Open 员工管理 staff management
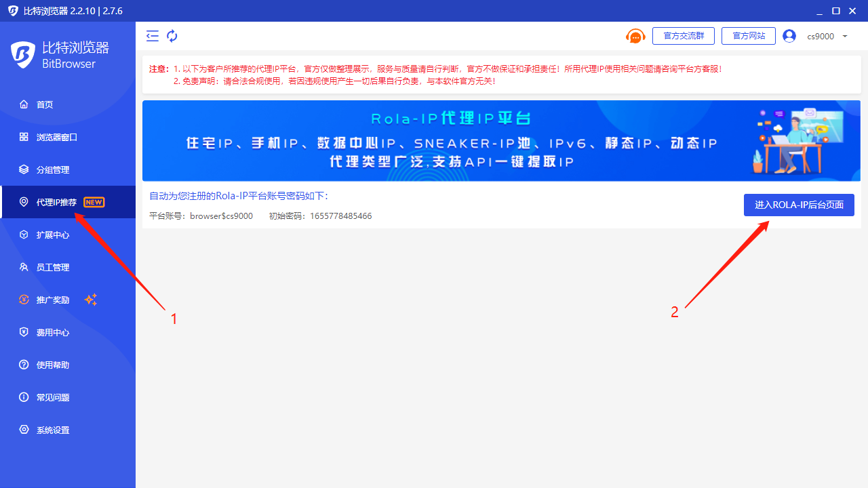The height and width of the screenshot is (488, 868). (53, 267)
